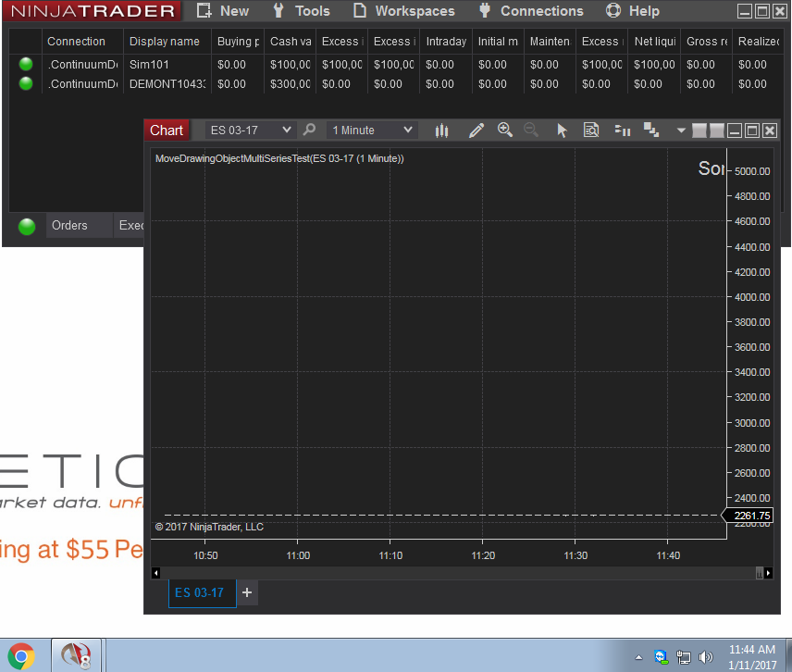This screenshot has width=792, height=672.
Task: Switch to the Executions tab
Action: pyautogui.click(x=130, y=225)
